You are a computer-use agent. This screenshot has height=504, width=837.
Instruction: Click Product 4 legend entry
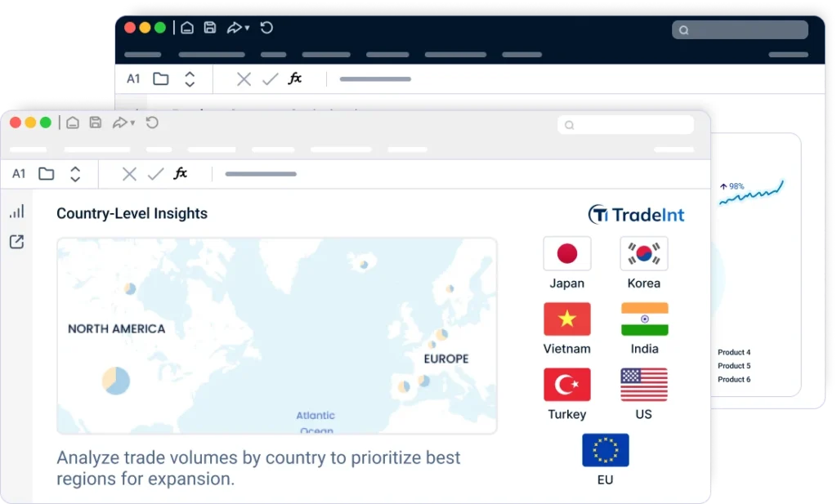click(x=734, y=352)
